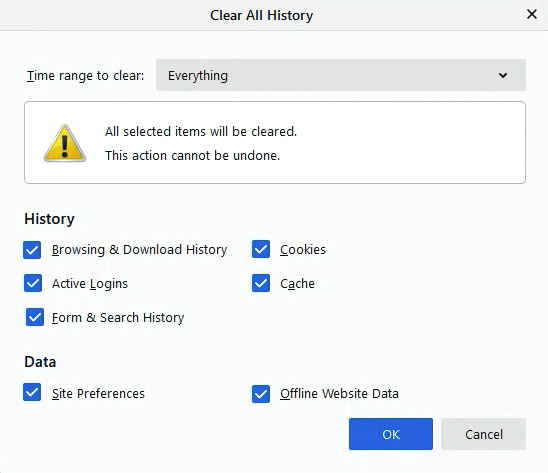Click the Clear All History title bar
This screenshot has height=473, width=548.
(x=261, y=15)
